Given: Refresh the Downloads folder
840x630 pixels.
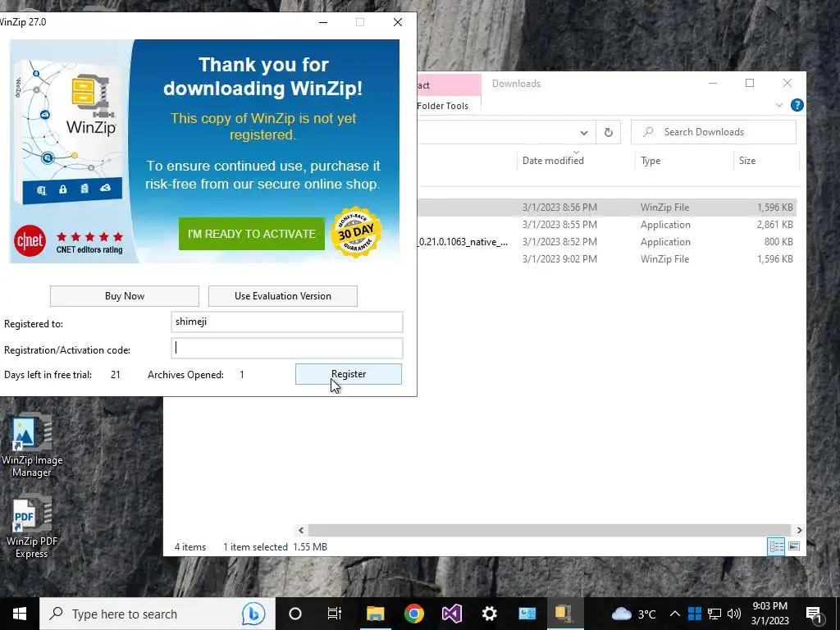Looking at the screenshot, I should [608, 132].
